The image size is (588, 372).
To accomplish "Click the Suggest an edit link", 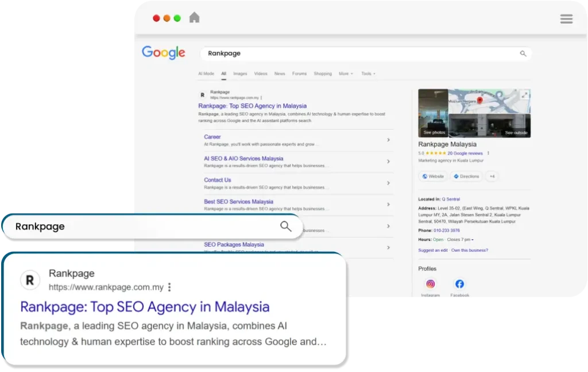I will click(x=433, y=250).
